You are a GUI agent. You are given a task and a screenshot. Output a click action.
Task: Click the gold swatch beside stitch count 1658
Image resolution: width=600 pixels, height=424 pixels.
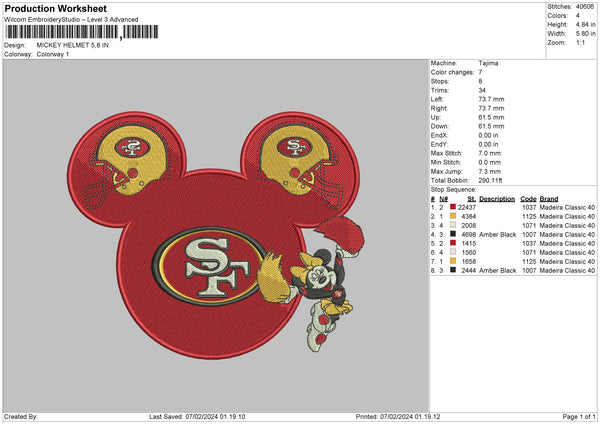[x=453, y=261]
